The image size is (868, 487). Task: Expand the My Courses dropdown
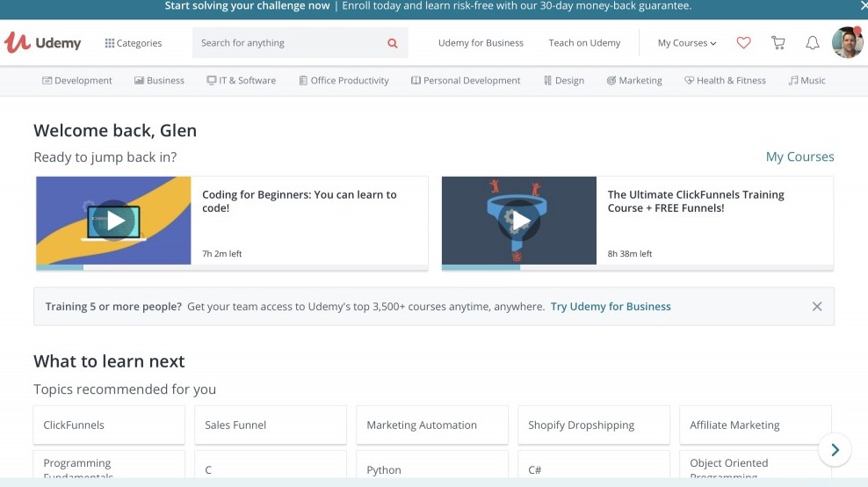(x=686, y=43)
